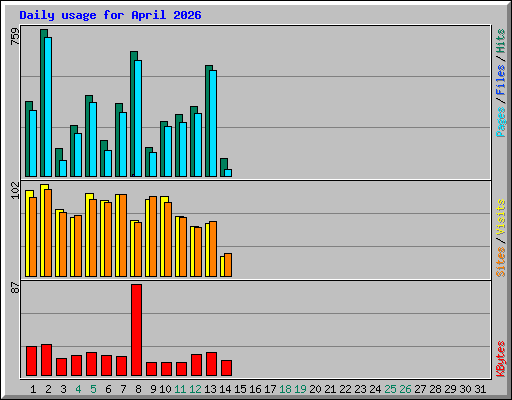This screenshot has width=512, height=400.
Task: Click day 22 on the x-axis
Action: [345, 389]
